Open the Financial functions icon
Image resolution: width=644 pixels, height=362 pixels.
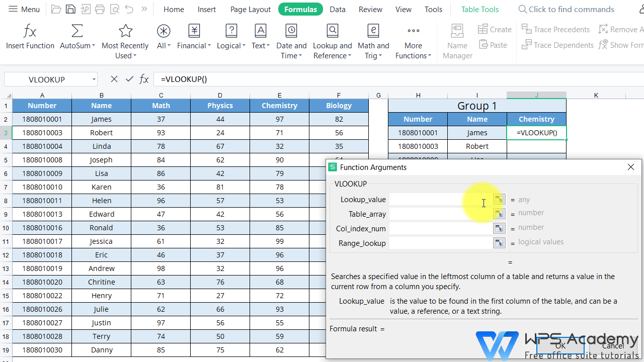point(194,32)
